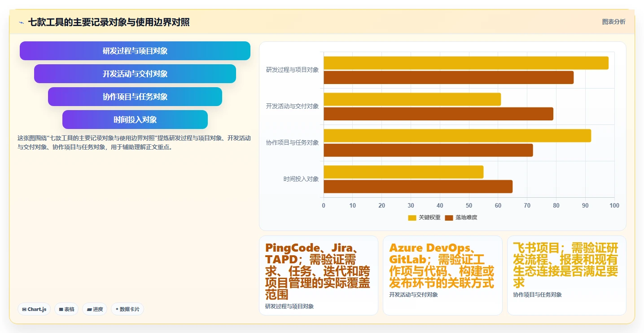Click the 表格 tag chip
Screen dimensions: 644x333
tap(66, 309)
